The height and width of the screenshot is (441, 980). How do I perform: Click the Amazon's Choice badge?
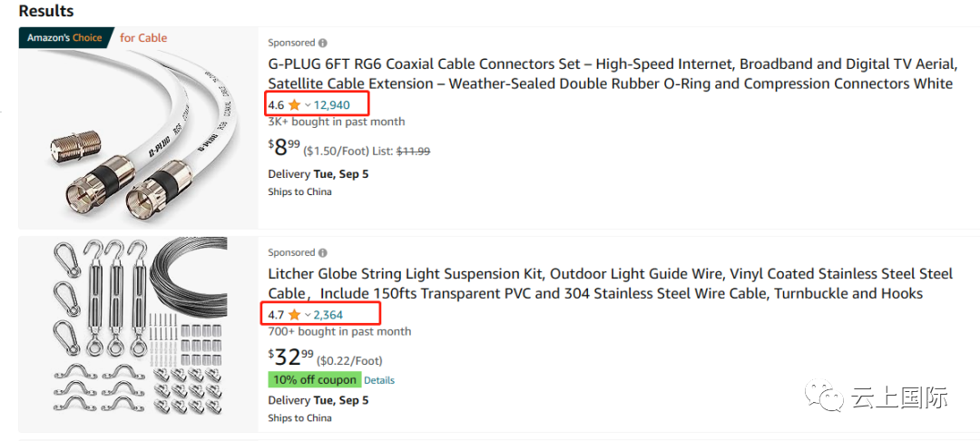click(x=65, y=37)
